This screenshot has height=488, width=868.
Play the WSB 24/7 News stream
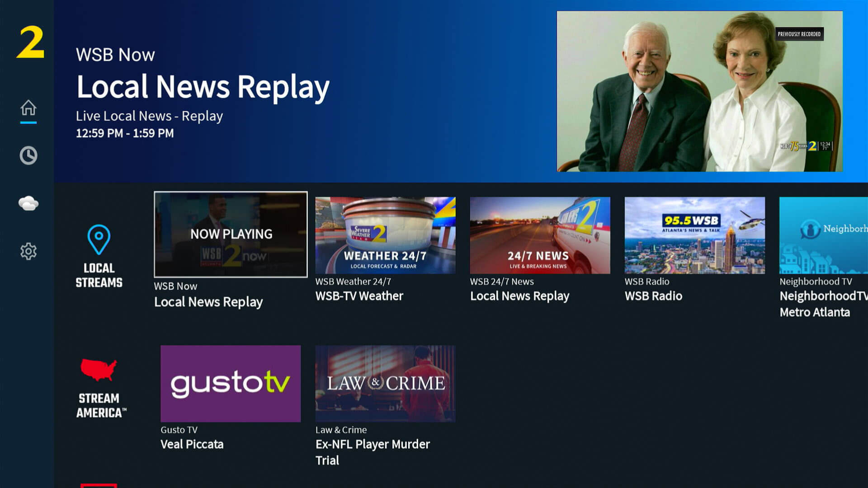[540, 235]
